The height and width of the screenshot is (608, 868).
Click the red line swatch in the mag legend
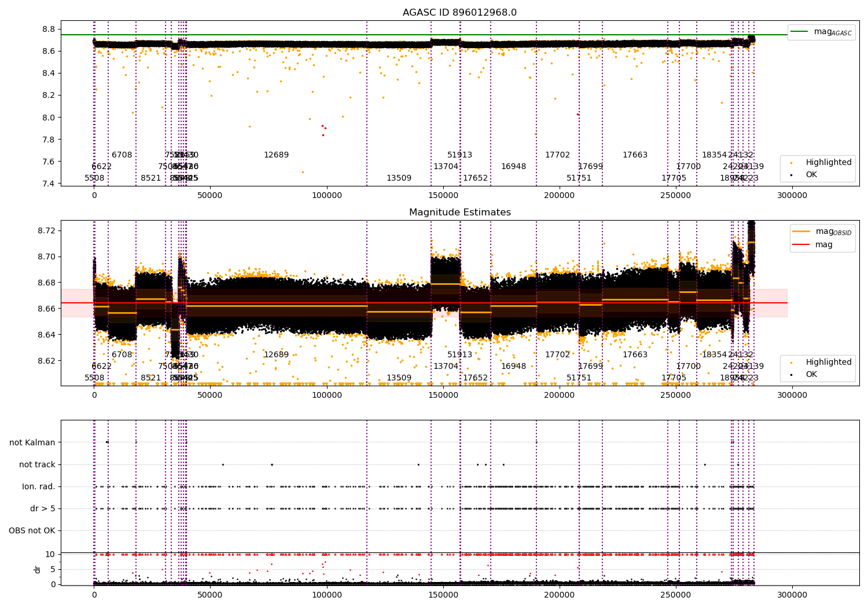coord(801,244)
